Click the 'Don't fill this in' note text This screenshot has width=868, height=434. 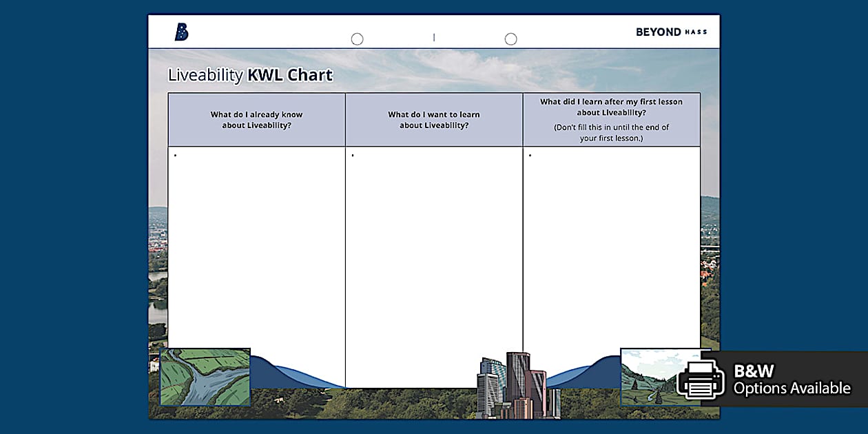point(611,132)
